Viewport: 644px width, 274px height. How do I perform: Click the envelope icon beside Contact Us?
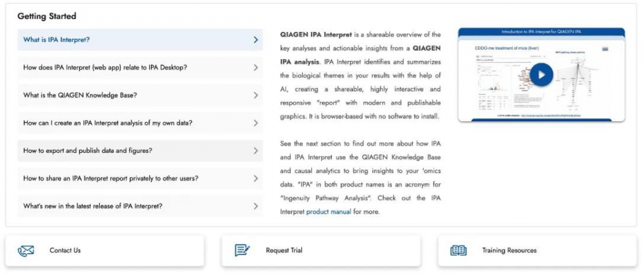click(x=26, y=250)
